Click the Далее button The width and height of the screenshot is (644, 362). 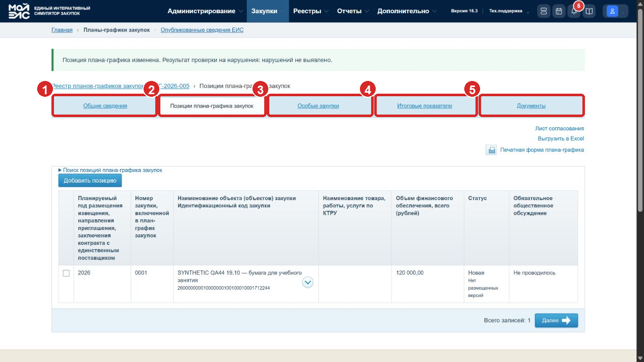click(556, 320)
